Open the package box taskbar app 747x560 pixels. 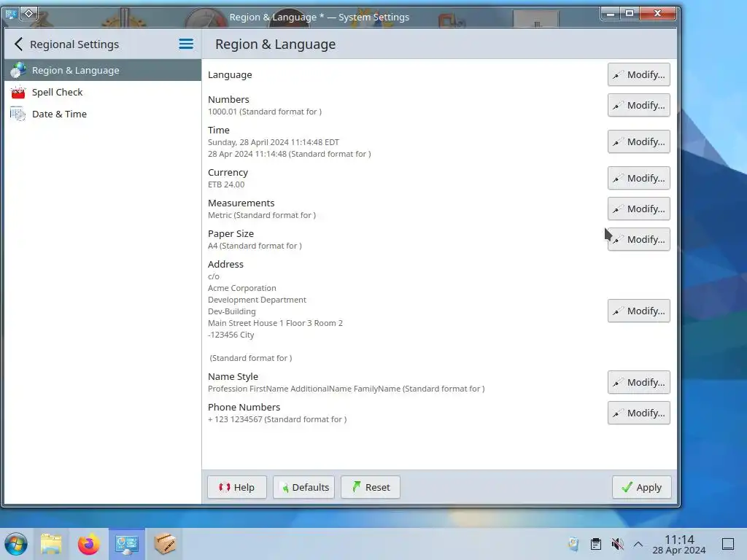(x=165, y=544)
